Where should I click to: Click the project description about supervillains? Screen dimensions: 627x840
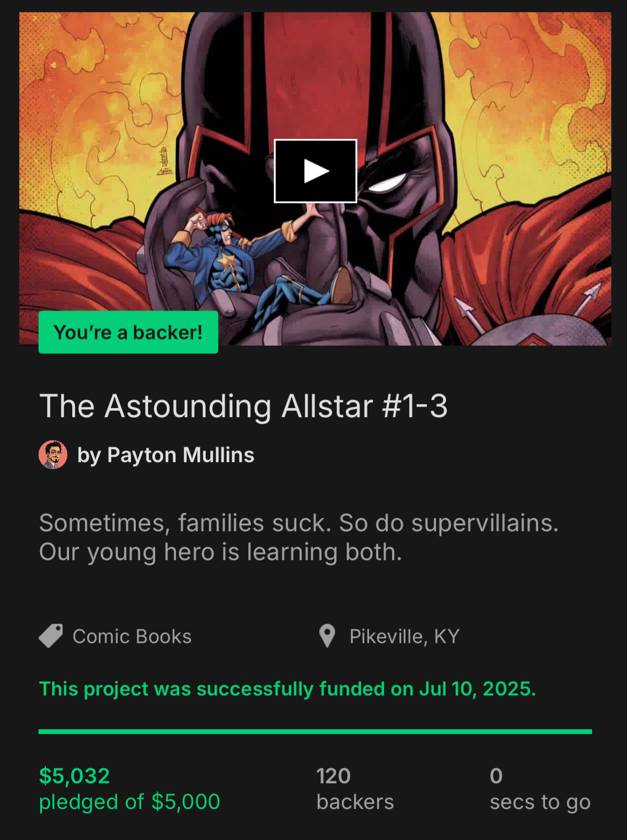tap(299, 538)
